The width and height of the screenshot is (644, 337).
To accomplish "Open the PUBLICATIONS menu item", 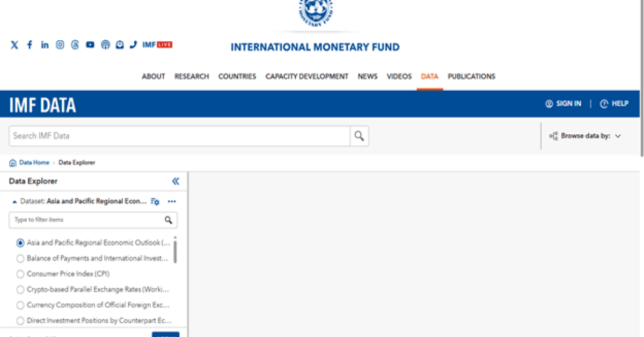I will click(x=471, y=76).
